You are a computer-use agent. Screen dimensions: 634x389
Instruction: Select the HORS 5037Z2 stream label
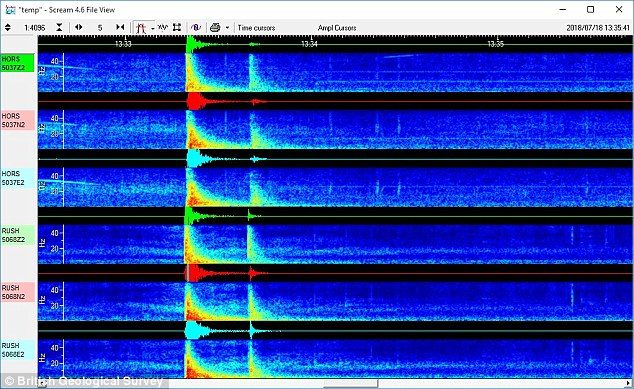pos(17,63)
